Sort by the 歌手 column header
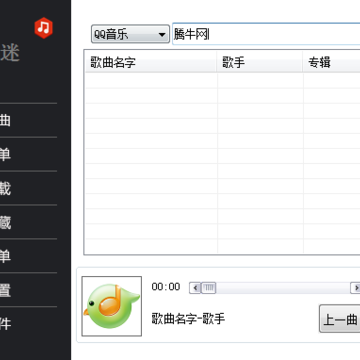This screenshot has height=360, width=360. [260, 62]
